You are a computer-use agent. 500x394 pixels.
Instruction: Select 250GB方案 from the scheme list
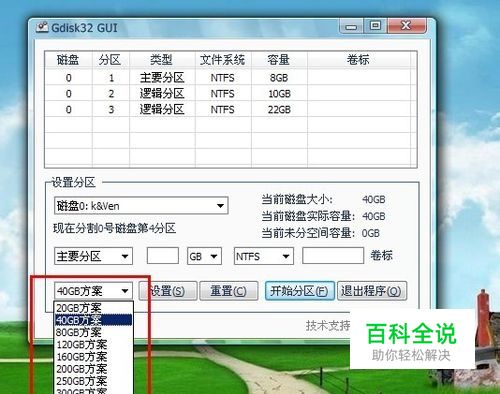pos(94,380)
